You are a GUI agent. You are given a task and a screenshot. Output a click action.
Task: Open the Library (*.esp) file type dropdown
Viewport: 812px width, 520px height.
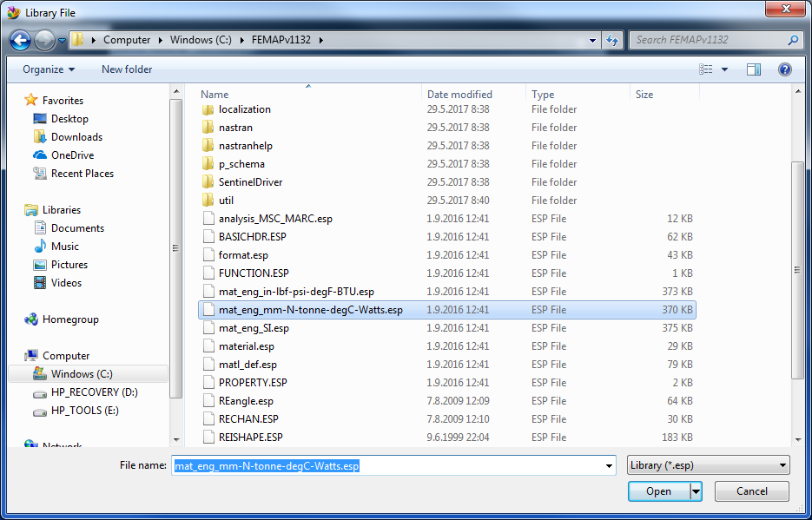[709, 465]
